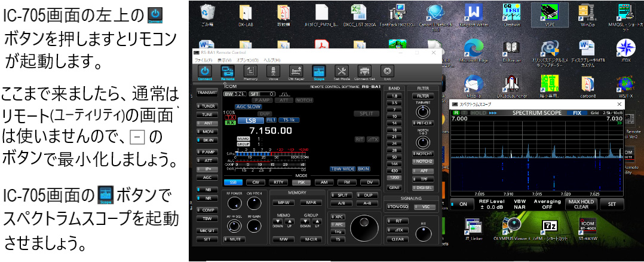
Task: Click the A/B VFO button
Action: tap(341, 203)
